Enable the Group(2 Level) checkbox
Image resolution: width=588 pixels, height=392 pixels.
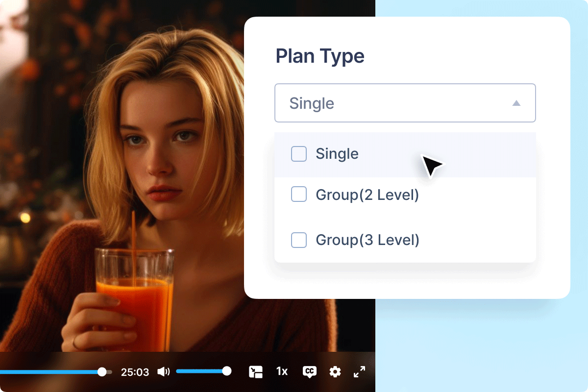point(298,195)
